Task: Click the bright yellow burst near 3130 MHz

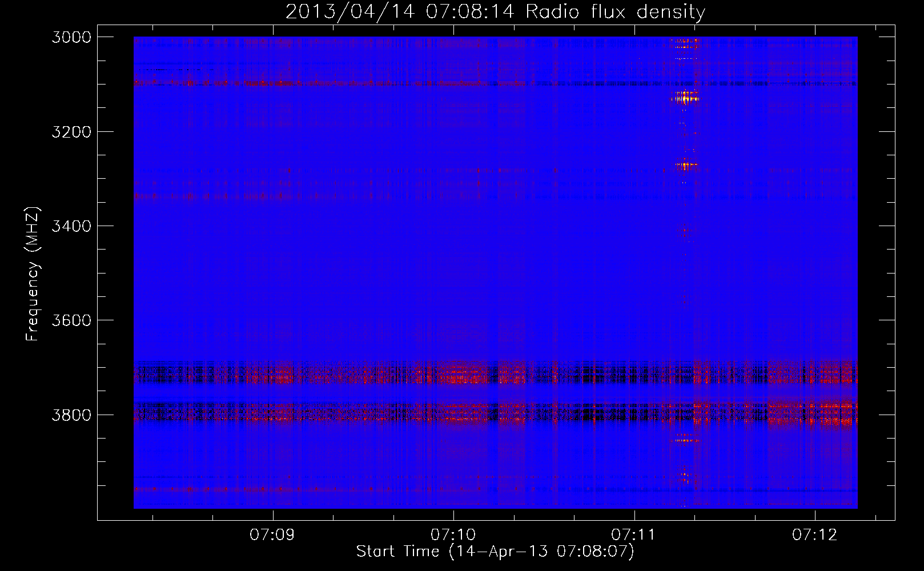Action: tap(685, 98)
